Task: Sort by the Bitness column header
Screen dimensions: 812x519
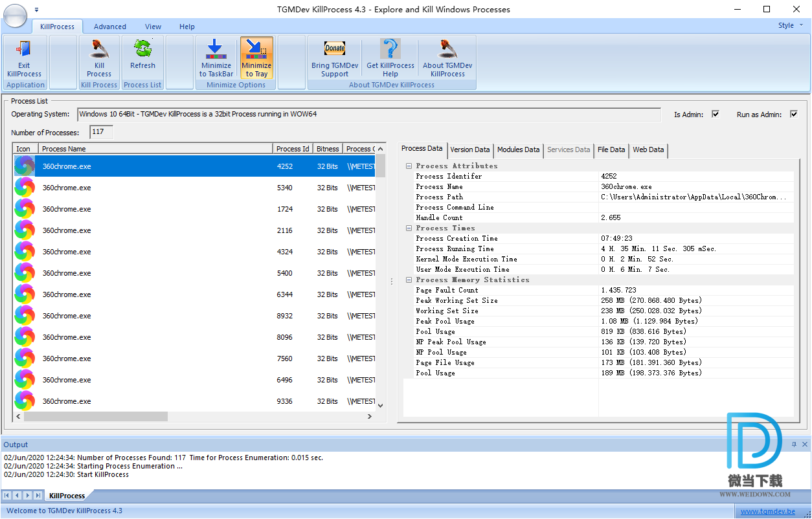Action: [328, 149]
